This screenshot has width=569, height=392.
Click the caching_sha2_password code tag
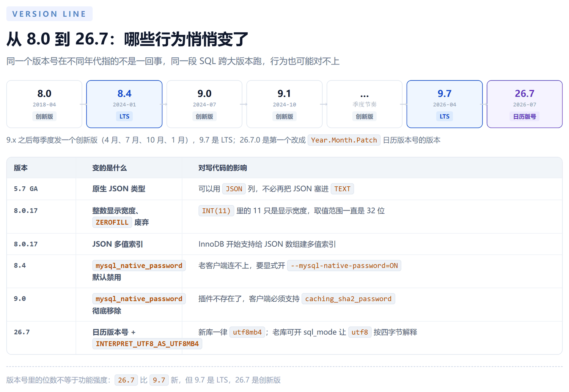[x=348, y=299]
